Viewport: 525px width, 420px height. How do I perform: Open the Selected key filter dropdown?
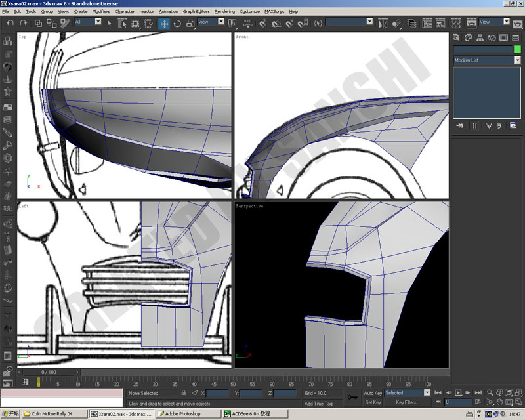click(407, 393)
